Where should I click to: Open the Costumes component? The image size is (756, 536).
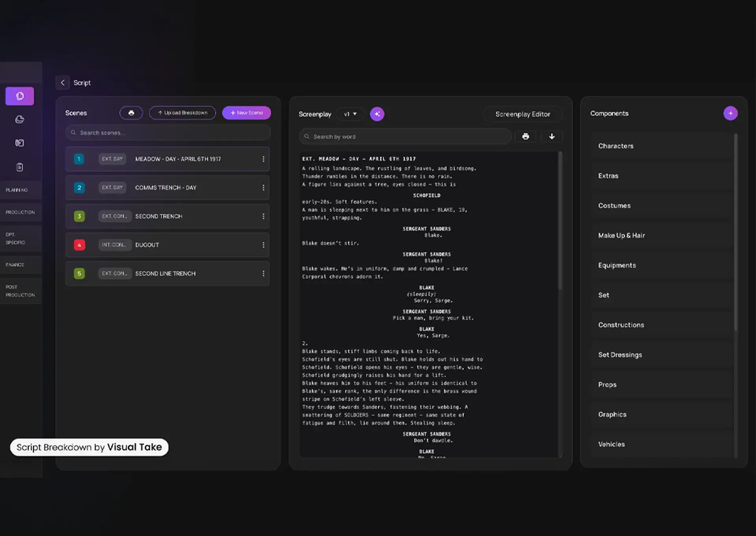click(661, 206)
